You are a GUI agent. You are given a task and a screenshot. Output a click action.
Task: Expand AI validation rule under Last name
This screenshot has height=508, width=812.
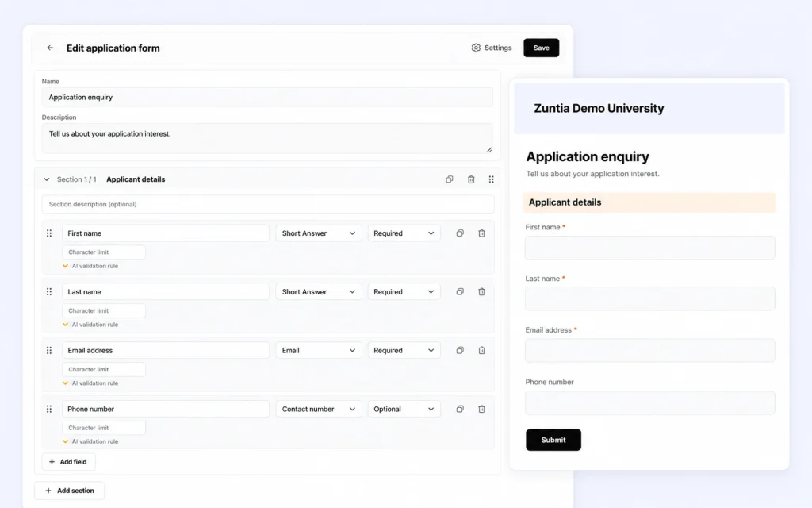coord(90,325)
